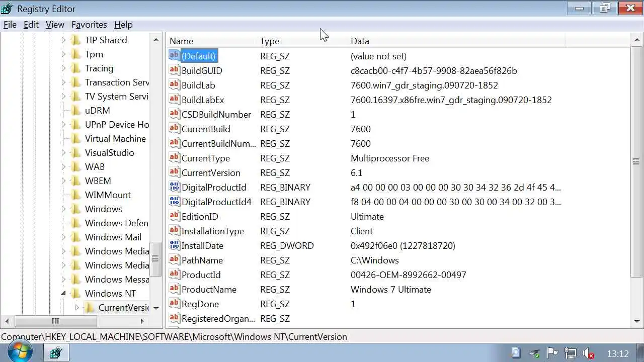Image resolution: width=644 pixels, height=362 pixels.
Task: Click the tree pane horizontal scrollbar thumb
Action: (x=55, y=321)
